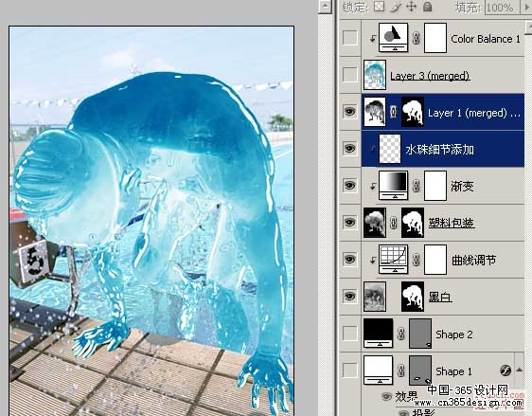532x416 pixels.
Task: Select the 曲线调节 layer name
Action: [x=473, y=261]
